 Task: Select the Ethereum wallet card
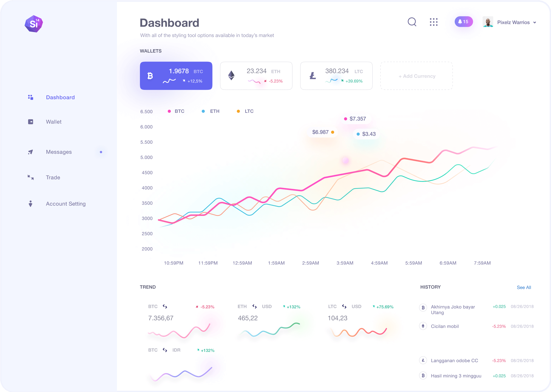coord(255,76)
